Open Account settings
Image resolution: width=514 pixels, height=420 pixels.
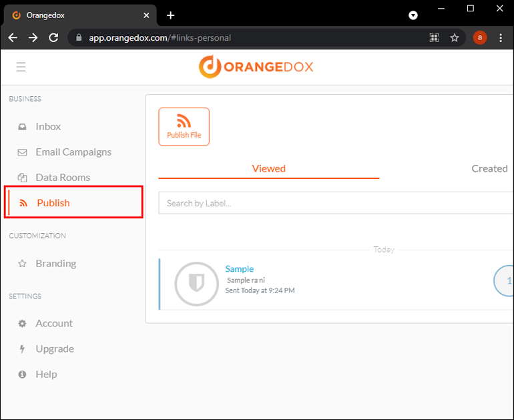pyautogui.click(x=54, y=324)
